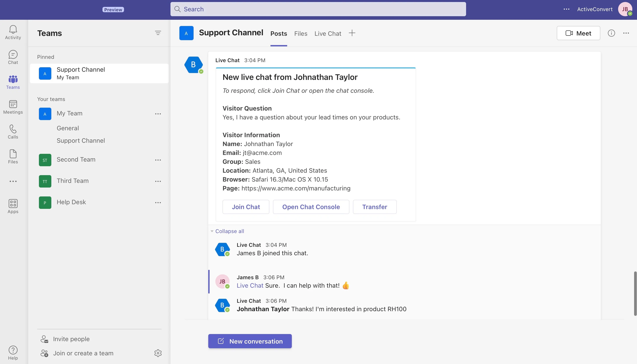Click the Transfer button for live chat

coord(374,207)
